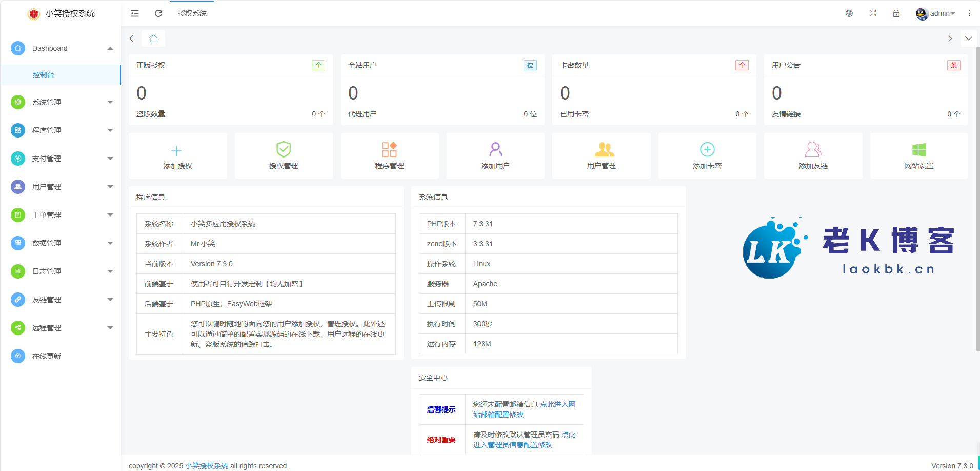Open 用户管理 group shortcut
This screenshot has width=980, height=471.
coord(602,156)
